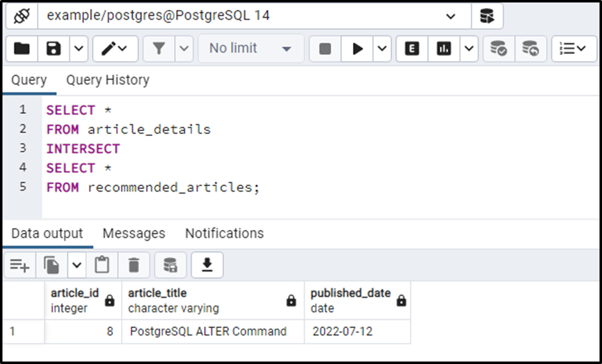Commit the current transaction
Image resolution: width=602 pixels, height=364 pixels.
(498, 48)
